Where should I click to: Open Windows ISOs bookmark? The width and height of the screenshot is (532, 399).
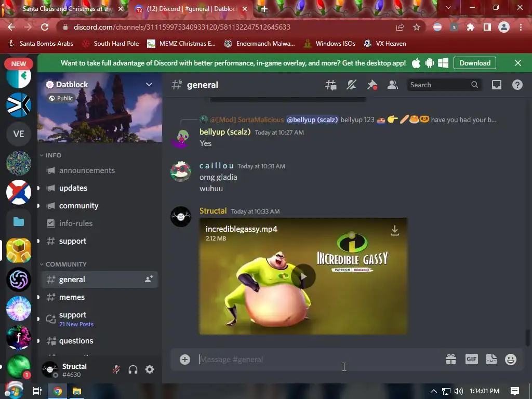coord(329,44)
